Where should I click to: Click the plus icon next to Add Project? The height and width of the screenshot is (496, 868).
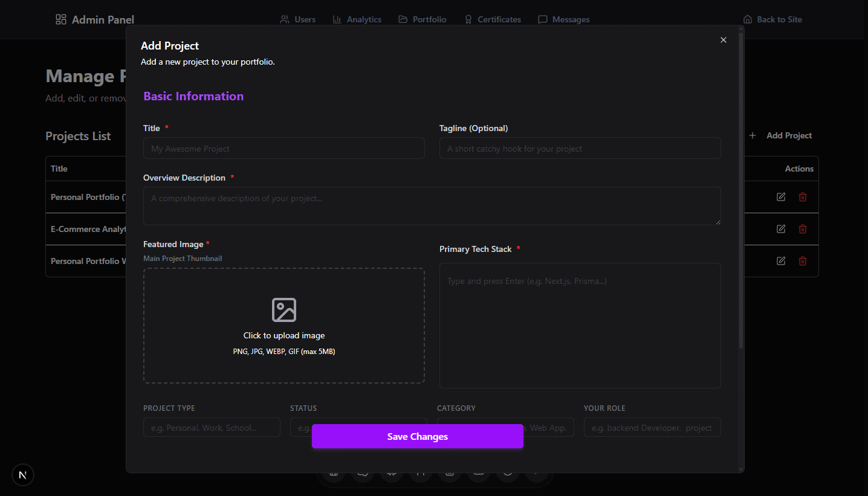(753, 135)
